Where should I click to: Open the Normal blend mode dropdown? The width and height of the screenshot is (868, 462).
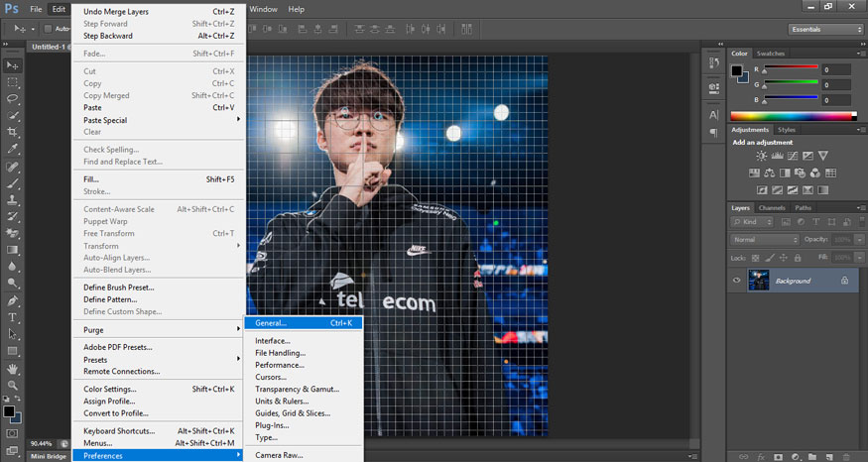[765, 240]
